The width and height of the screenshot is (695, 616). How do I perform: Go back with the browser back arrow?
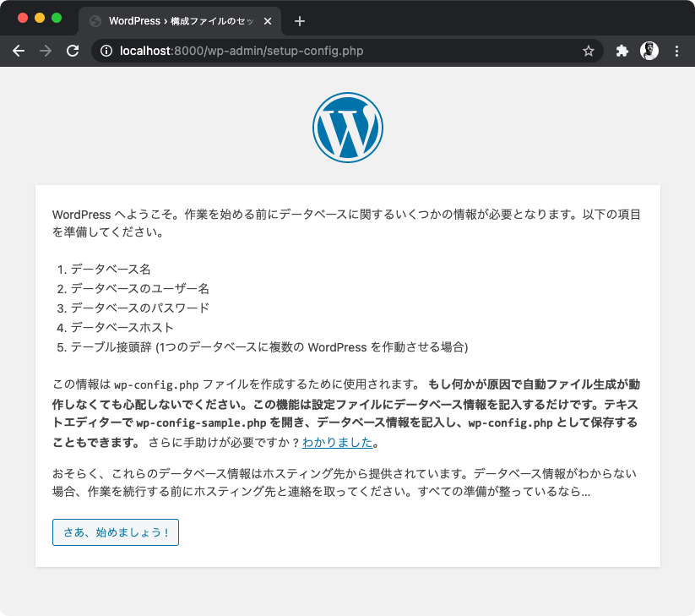pyautogui.click(x=19, y=51)
